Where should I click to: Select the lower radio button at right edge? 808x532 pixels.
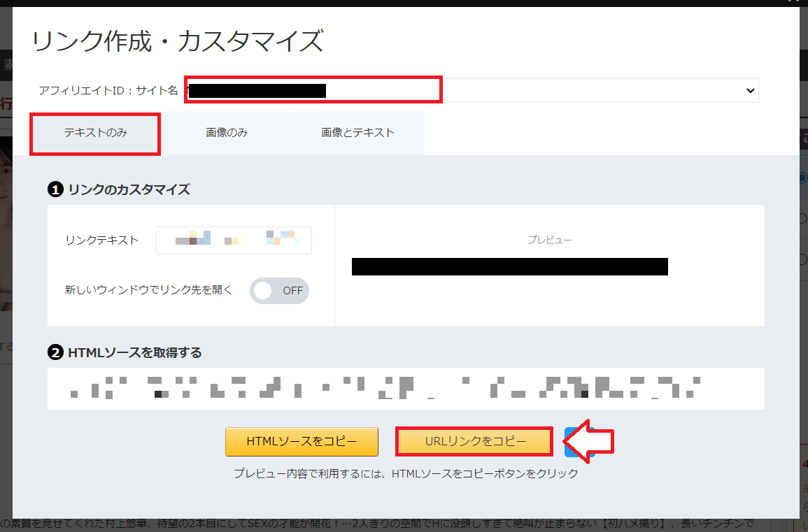pyautogui.click(x=803, y=217)
